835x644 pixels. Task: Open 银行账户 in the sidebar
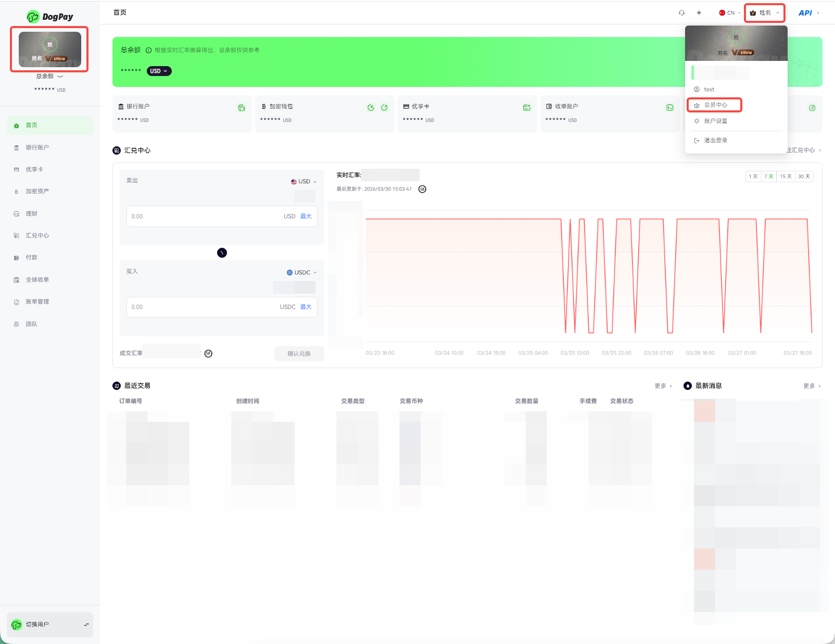50,147
